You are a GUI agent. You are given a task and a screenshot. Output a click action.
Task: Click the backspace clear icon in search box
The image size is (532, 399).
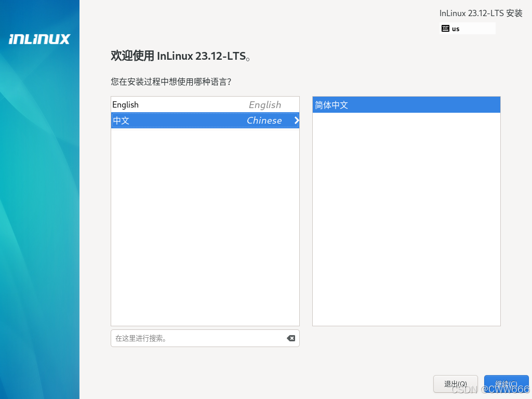(290, 338)
